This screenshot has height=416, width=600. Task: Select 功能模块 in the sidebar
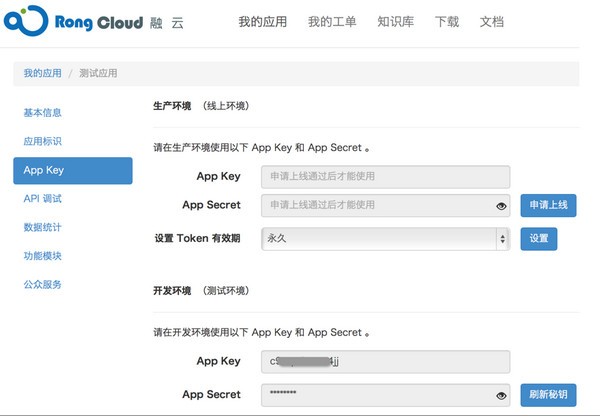pyautogui.click(x=42, y=256)
